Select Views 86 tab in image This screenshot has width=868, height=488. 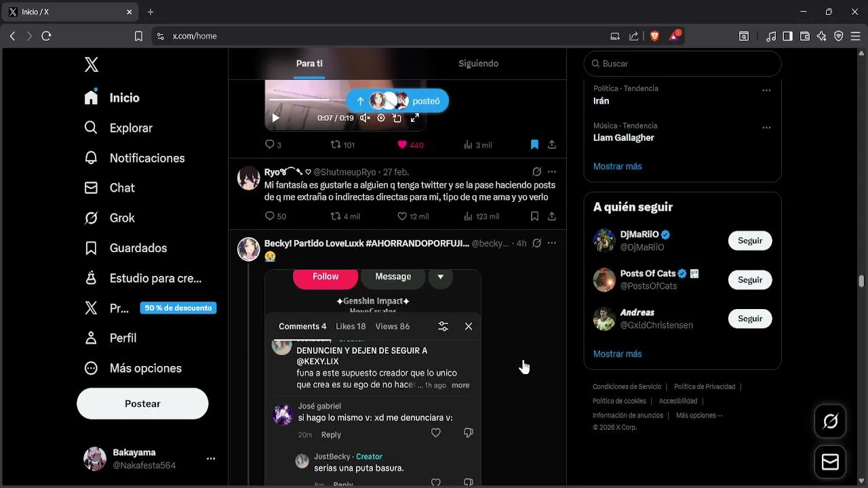click(x=393, y=326)
